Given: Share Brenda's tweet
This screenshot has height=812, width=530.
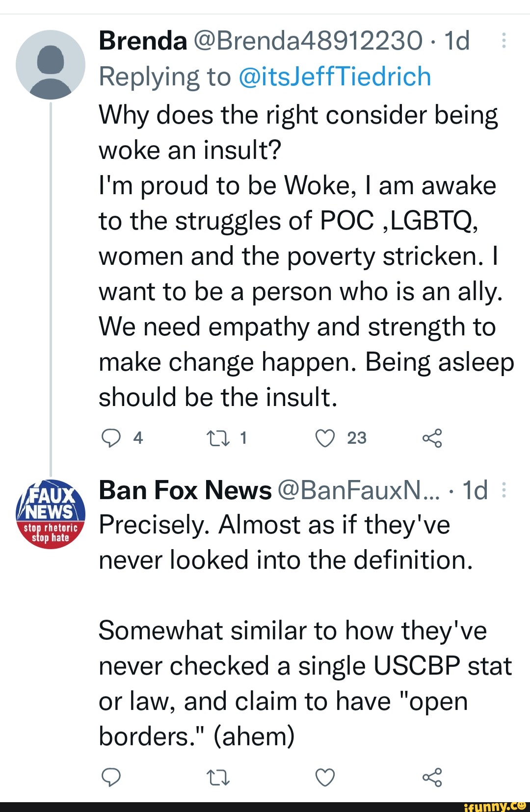Looking at the screenshot, I should click(432, 438).
